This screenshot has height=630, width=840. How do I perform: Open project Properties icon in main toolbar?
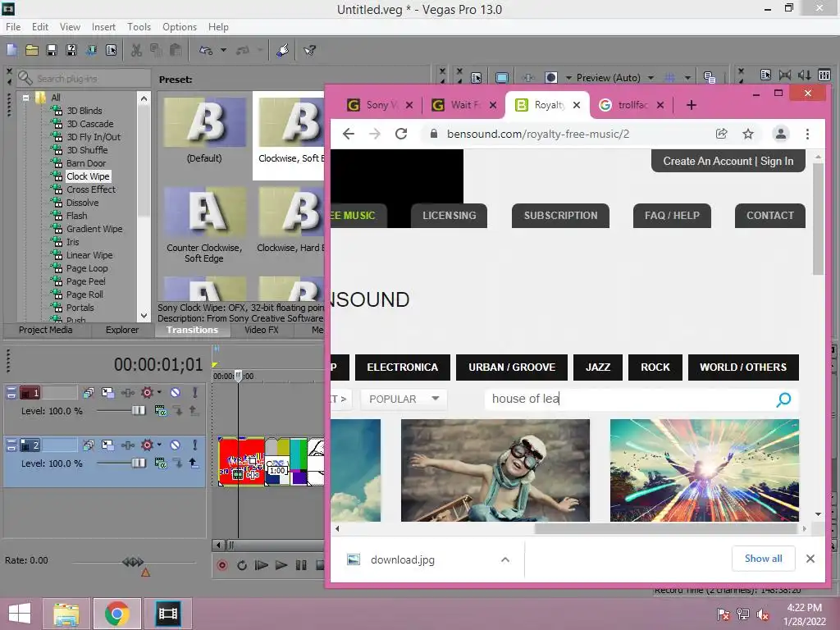(x=111, y=50)
